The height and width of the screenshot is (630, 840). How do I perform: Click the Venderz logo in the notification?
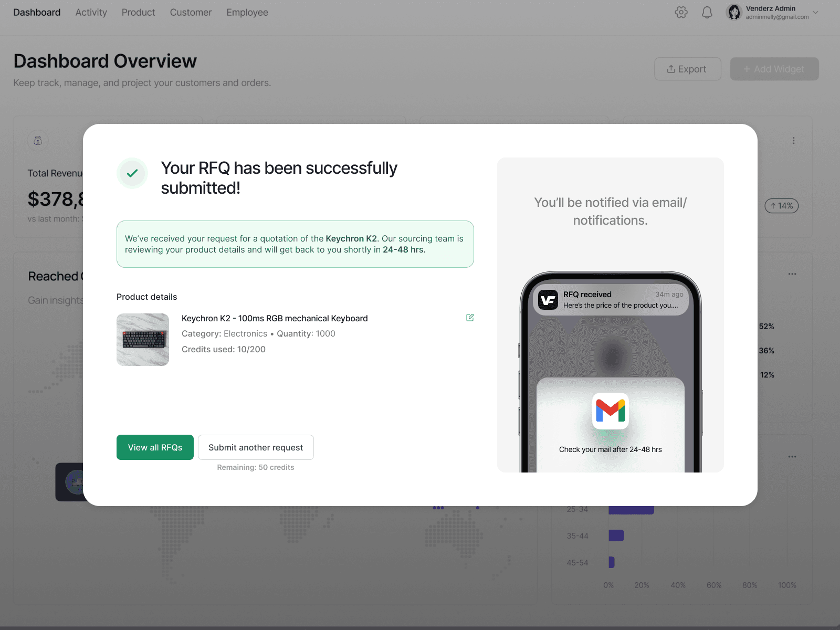coord(548,300)
